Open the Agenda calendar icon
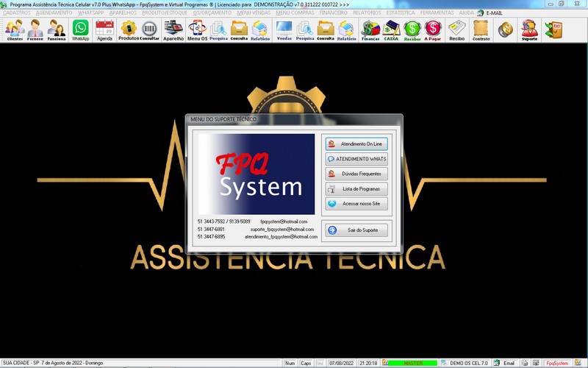Image resolution: width=588 pixels, height=368 pixels. pos(104,30)
